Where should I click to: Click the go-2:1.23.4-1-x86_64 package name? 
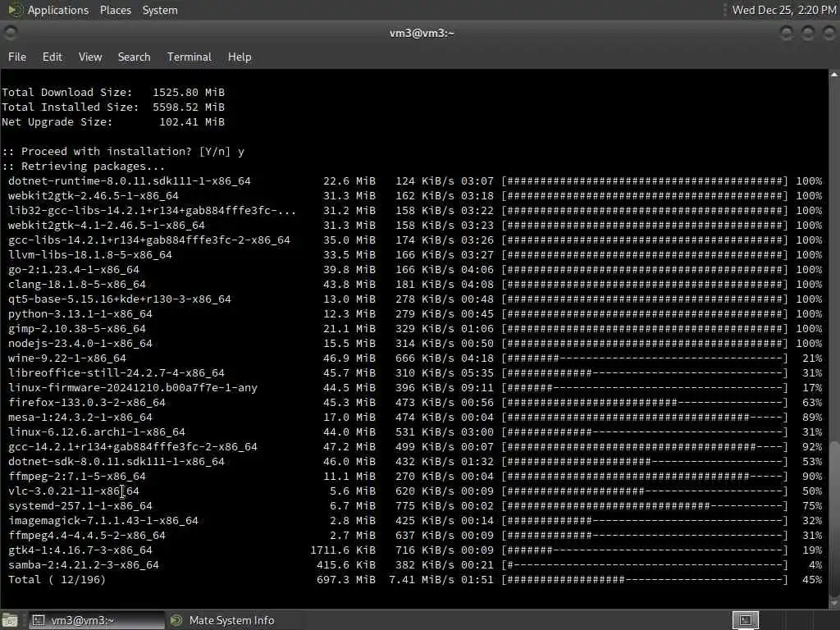(x=73, y=269)
